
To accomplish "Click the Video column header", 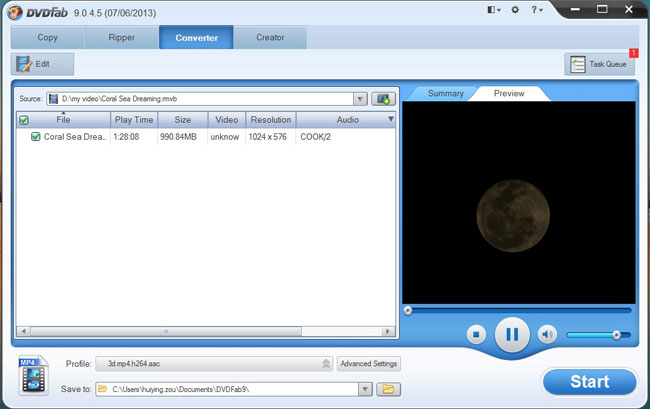I will point(226,120).
